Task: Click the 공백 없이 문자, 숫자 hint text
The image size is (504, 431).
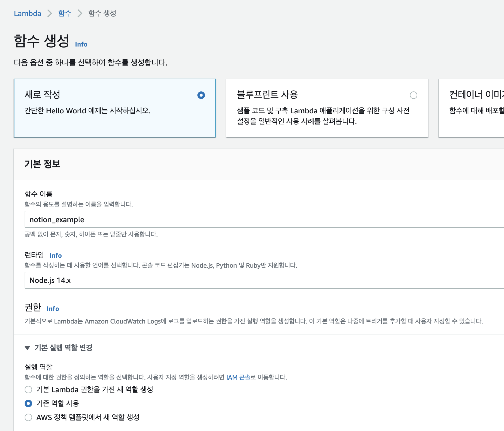Action: click(x=91, y=234)
